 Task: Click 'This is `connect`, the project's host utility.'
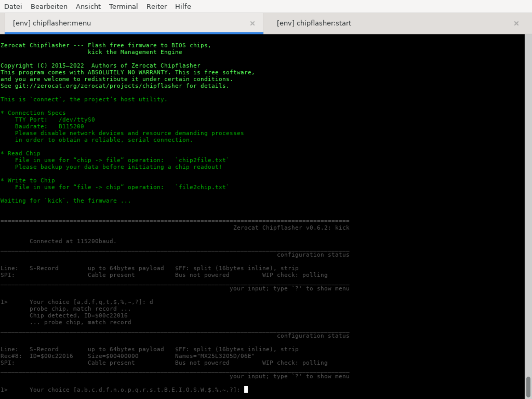coord(84,99)
